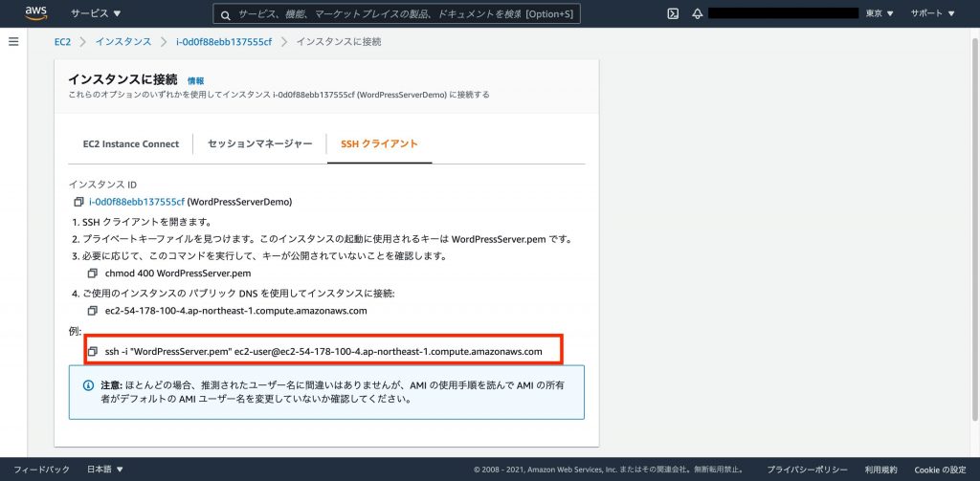This screenshot has width=980, height=481.
Task: Open フィードバック feedback link in footer
Action: pos(41,470)
